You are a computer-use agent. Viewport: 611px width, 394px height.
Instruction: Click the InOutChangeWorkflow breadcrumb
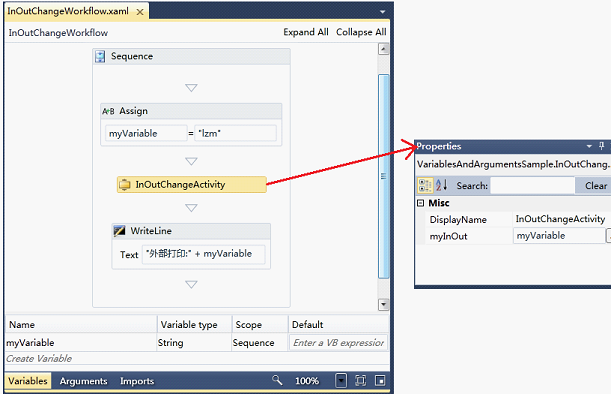click(58, 33)
